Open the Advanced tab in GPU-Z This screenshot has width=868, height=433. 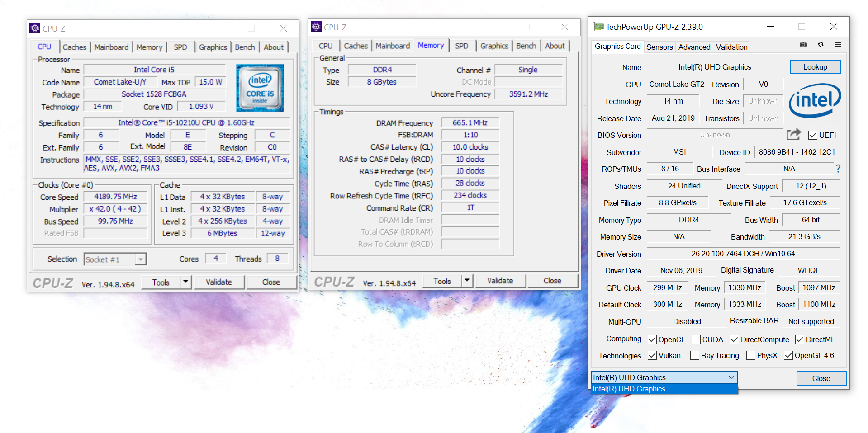pos(694,47)
